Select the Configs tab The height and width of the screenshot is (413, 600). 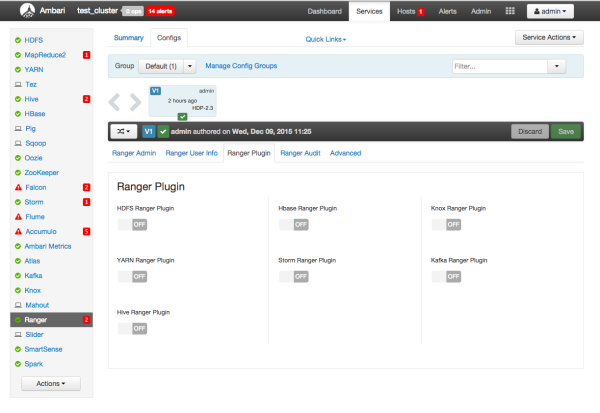(169, 38)
